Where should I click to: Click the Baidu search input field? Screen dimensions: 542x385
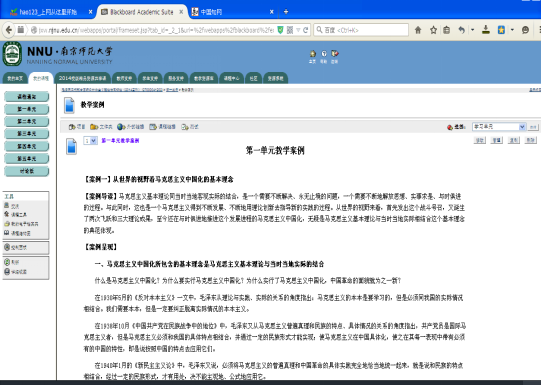pos(361,30)
